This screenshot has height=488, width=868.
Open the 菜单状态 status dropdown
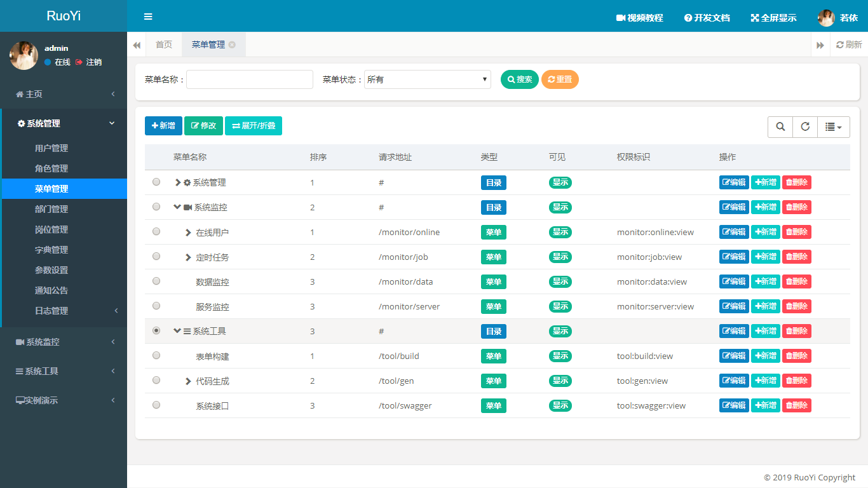pos(427,79)
